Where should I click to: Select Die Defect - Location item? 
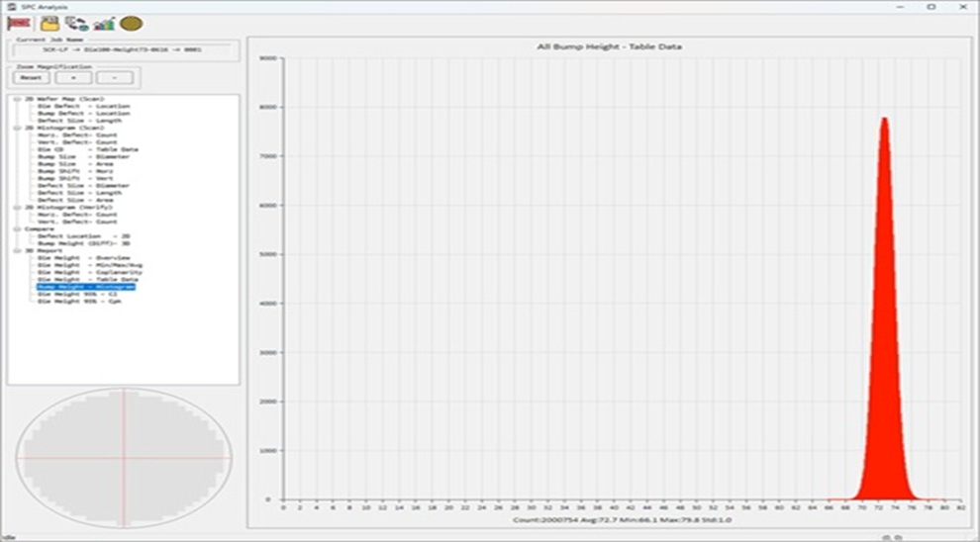click(84, 106)
